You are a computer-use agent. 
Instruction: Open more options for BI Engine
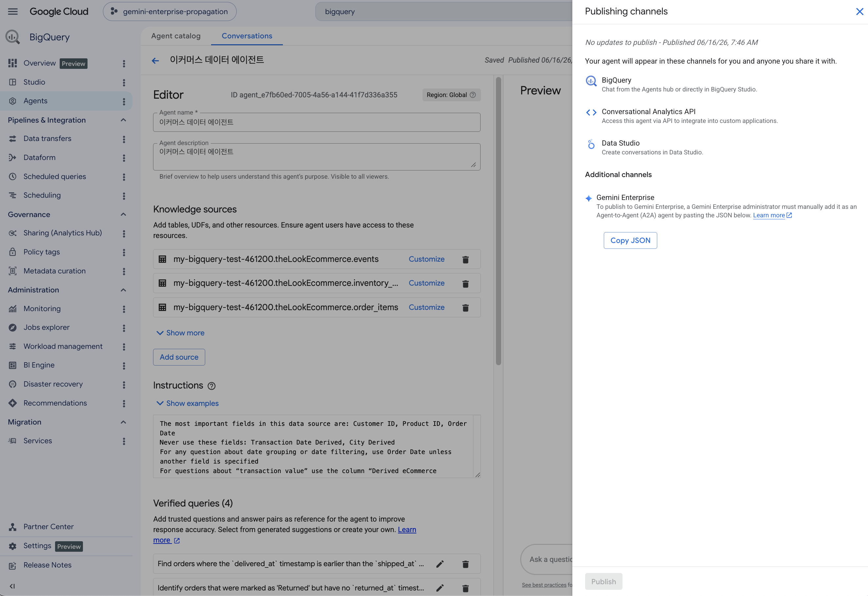point(124,366)
